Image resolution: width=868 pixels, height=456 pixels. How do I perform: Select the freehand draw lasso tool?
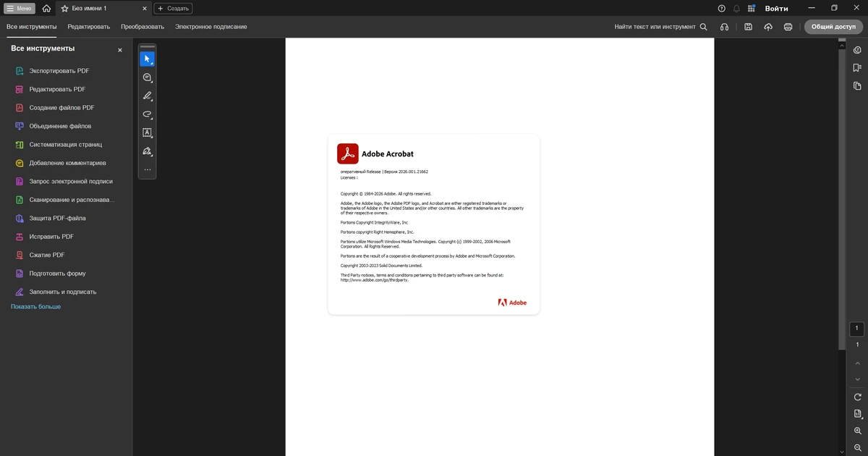tap(147, 114)
